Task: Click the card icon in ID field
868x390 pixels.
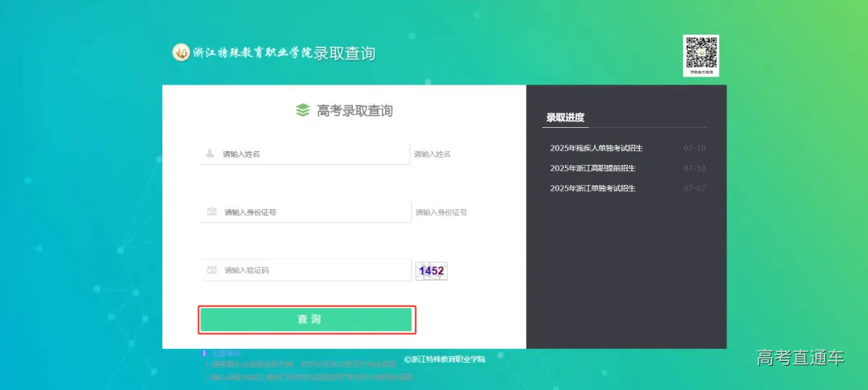Action: pyautogui.click(x=211, y=211)
